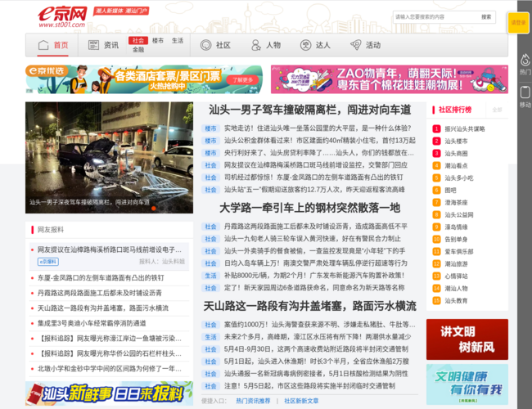The height and width of the screenshot is (409, 532).
Task: Click the 人物 person icon
Action: (256, 45)
